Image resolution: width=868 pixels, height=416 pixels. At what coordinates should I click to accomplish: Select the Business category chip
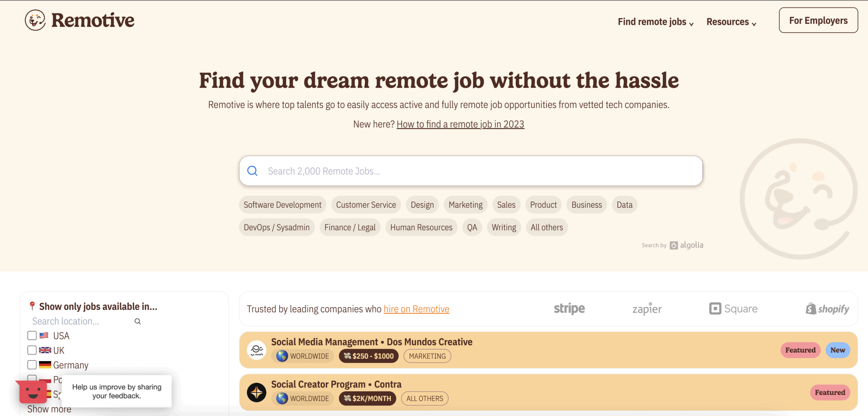[x=587, y=205]
